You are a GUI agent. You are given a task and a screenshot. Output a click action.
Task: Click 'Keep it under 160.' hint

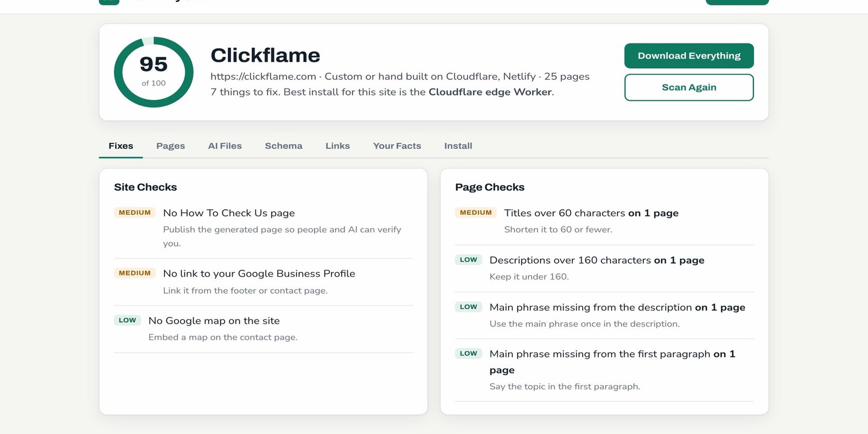(529, 277)
